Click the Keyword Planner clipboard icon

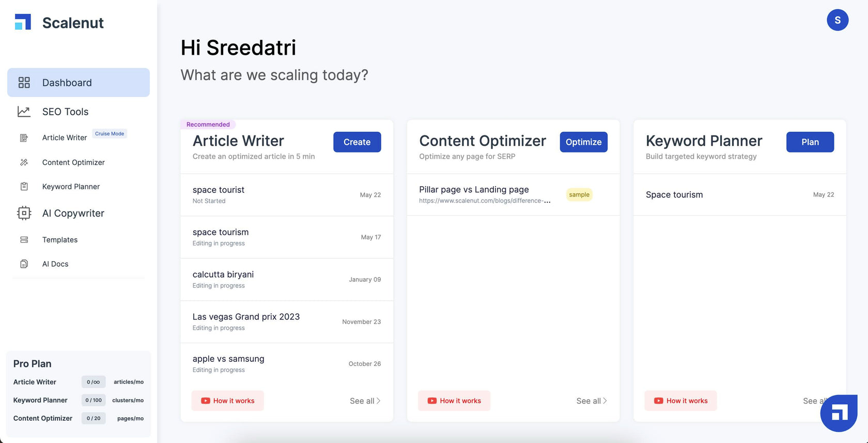click(x=24, y=187)
